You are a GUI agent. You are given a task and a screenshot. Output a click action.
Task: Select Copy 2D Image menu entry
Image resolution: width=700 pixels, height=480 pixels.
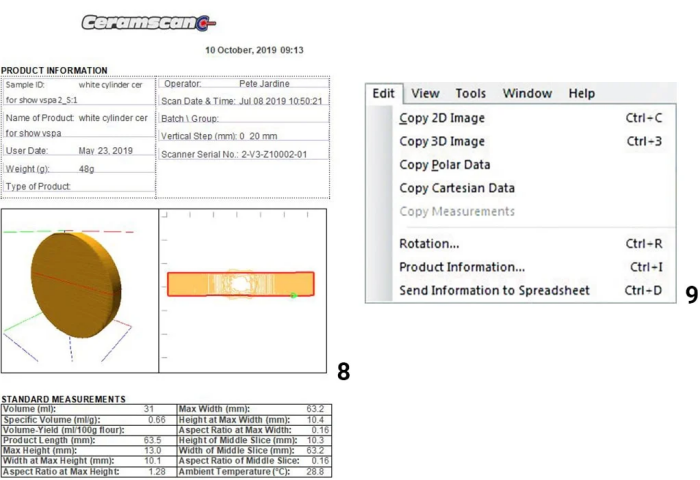pyautogui.click(x=442, y=118)
